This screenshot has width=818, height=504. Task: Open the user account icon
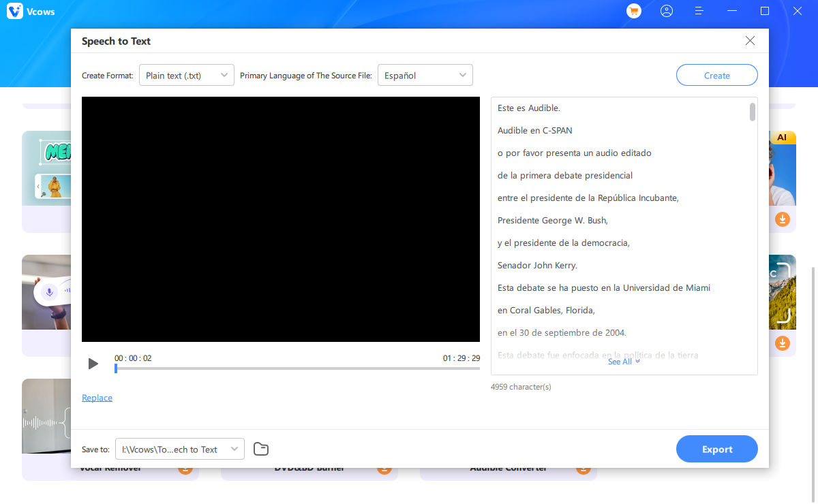coord(667,11)
